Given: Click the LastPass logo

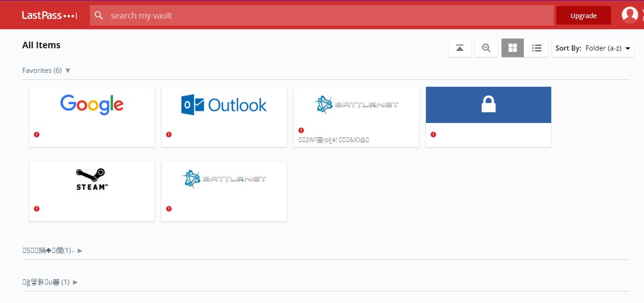Looking at the screenshot, I should tap(49, 16).
